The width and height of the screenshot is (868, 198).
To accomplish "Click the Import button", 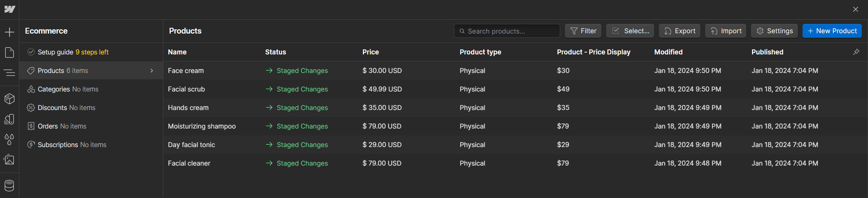I will 725,31.
